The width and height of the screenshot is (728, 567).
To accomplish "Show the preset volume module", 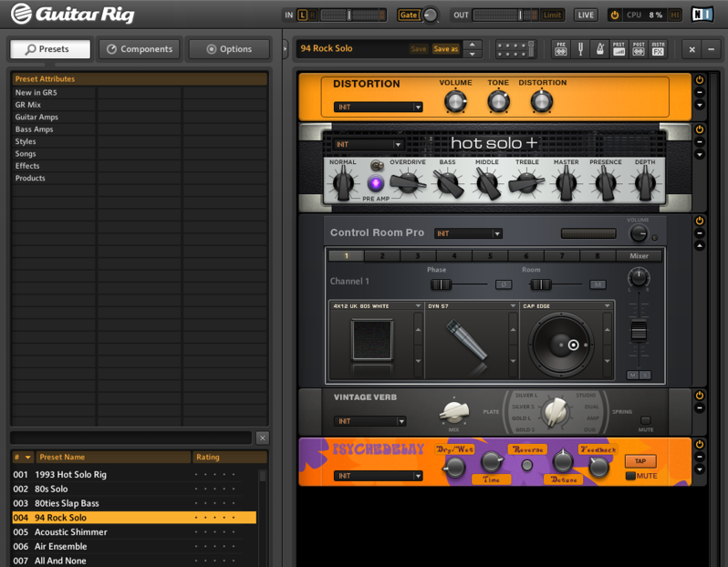I will tap(619, 48).
